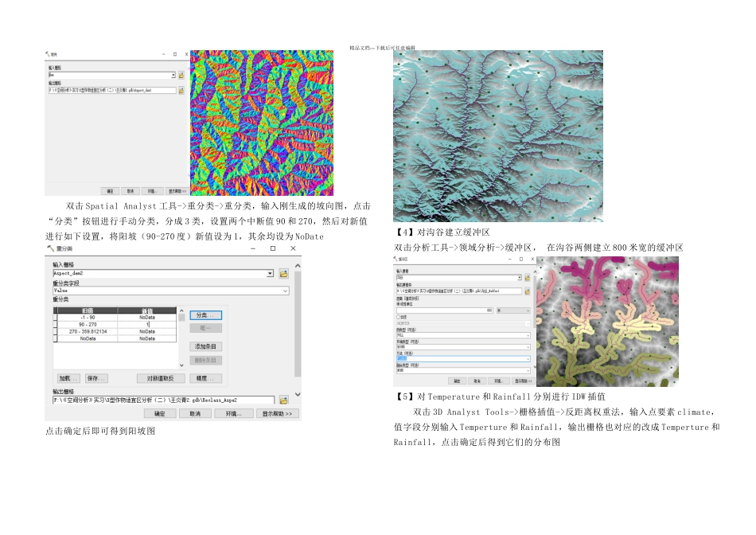
Task: Minimize the Reclassify dialog window
Action: coord(252,248)
